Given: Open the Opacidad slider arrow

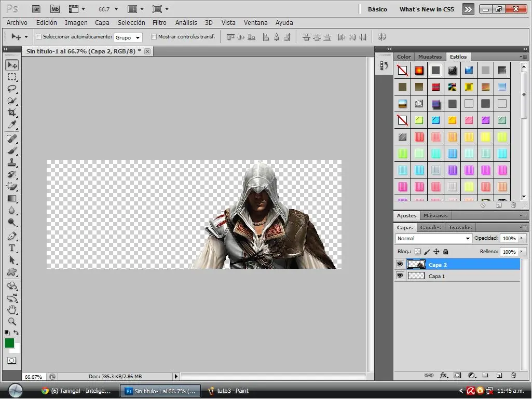Looking at the screenshot, I should tap(522, 238).
